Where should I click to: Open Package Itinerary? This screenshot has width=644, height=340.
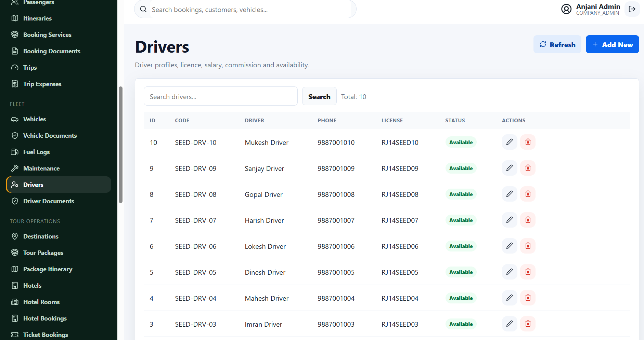coord(59,269)
